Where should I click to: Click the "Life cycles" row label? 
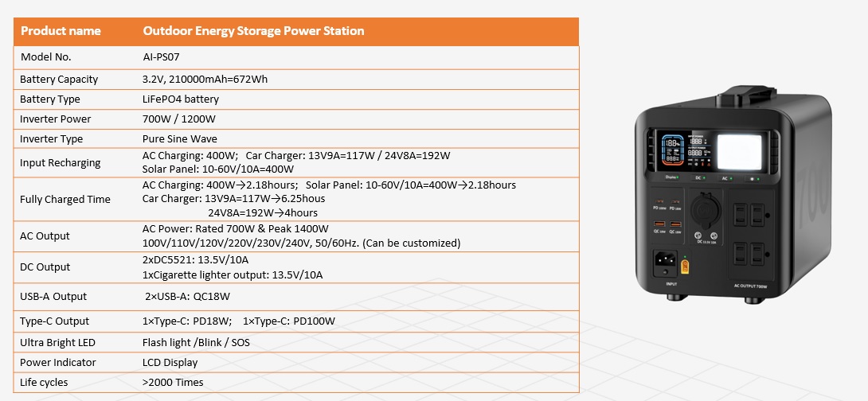pyautogui.click(x=44, y=382)
